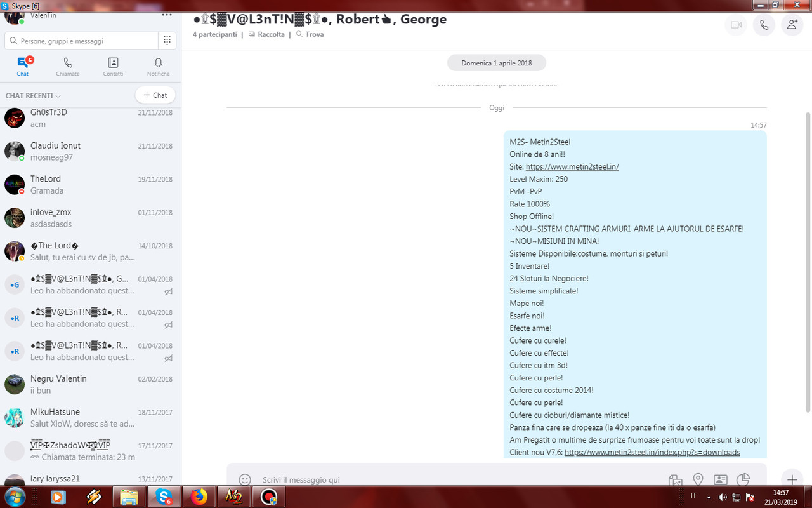Open Claudiu Ionut profile picture
The image size is (812, 508).
[15, 151]
